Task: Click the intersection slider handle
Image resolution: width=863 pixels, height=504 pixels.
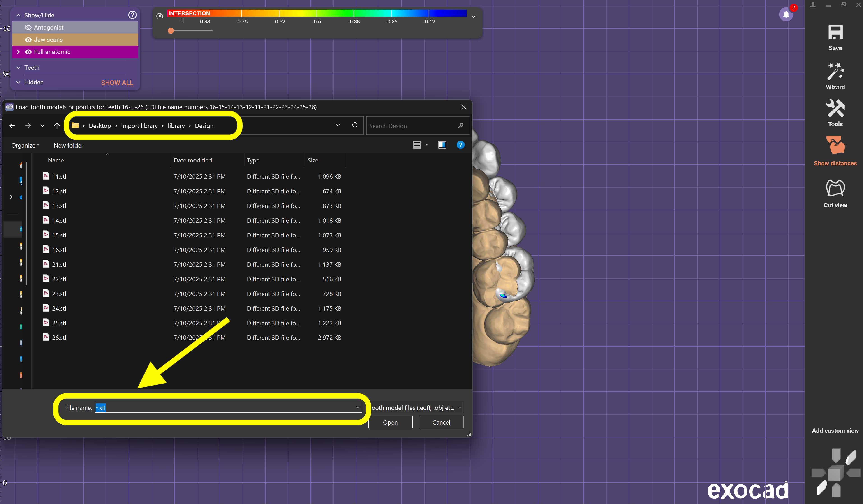Action: [171, 31]
